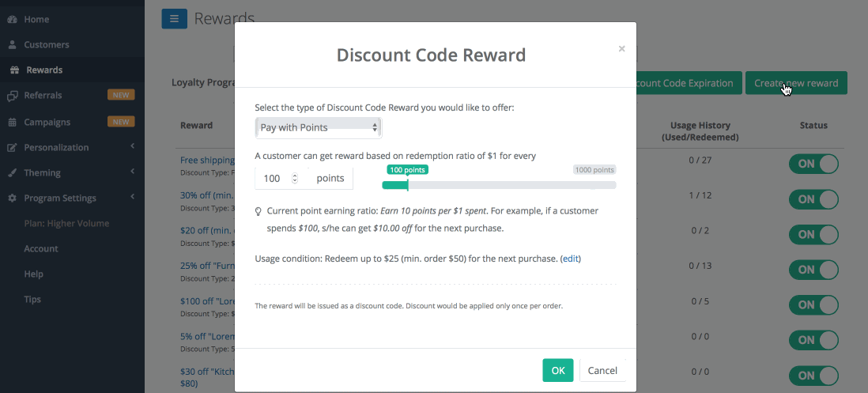
Task: Click the hamburger menu button beside Rewards
Action: pyautogui.click(x=175, y=19)
